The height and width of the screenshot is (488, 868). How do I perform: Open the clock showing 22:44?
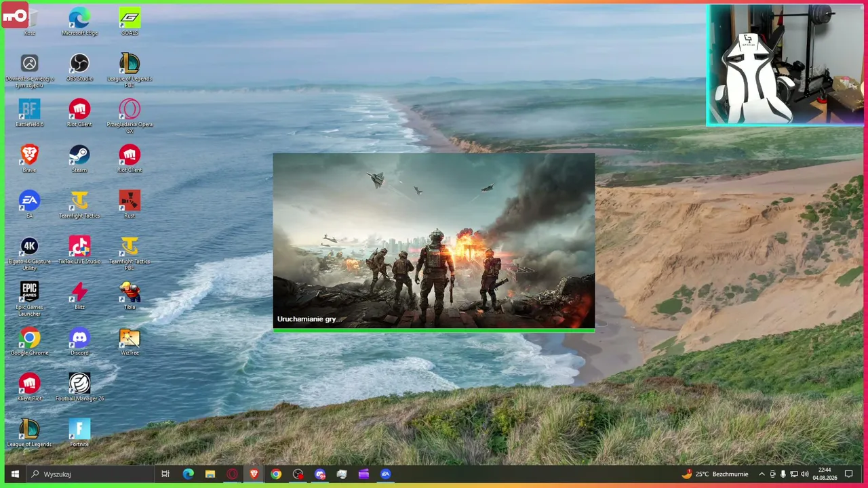[x=825, y=474]
